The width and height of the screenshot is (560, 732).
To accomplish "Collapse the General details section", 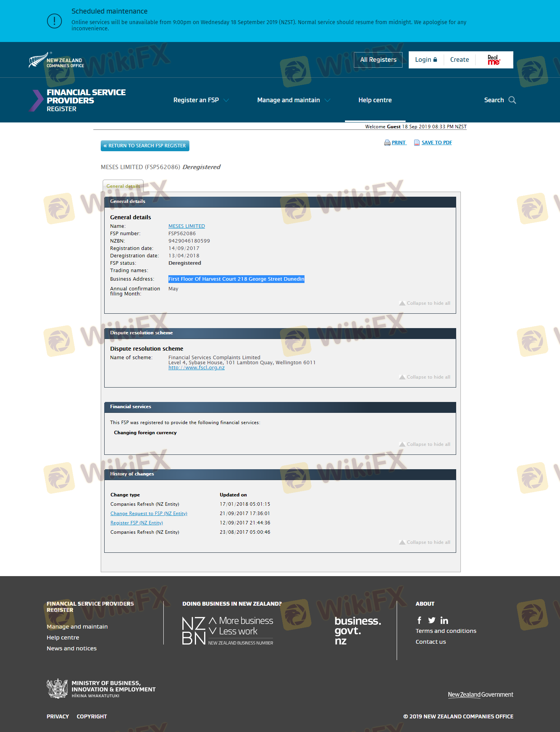I will pyautogui.click(x=425, y=303).
